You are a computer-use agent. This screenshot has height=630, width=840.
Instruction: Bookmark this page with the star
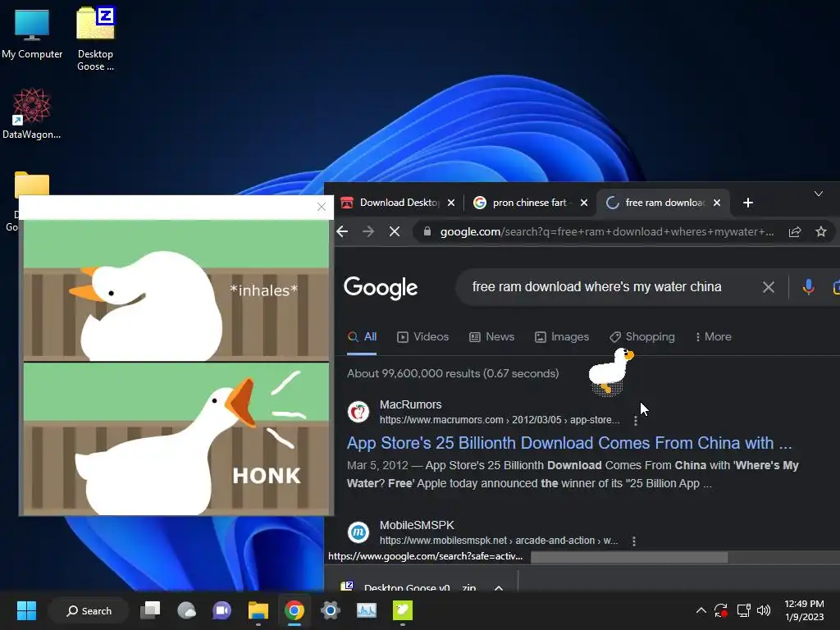pyautogui.click(x=820, y=231)
